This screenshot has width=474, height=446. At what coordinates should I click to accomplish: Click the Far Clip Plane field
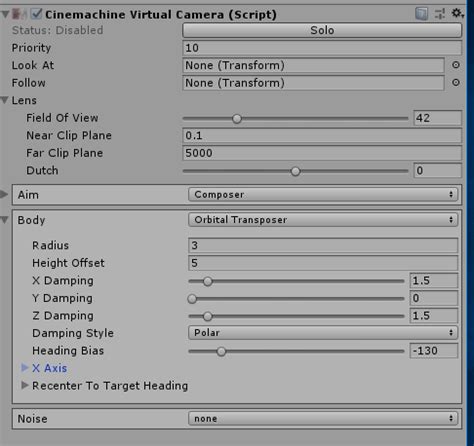click(322, 153)
